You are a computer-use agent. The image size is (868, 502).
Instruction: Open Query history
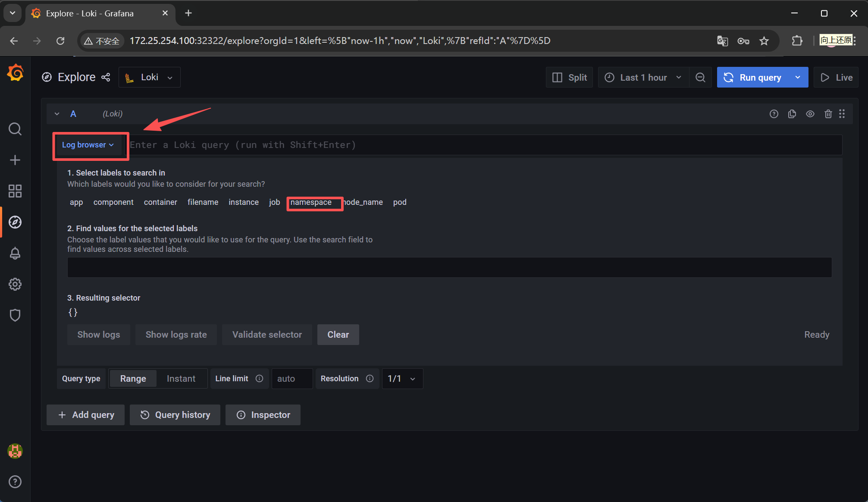tap(175, 415)
